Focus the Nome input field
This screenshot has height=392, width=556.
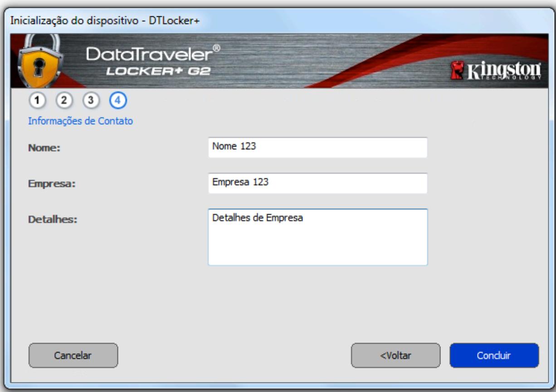[317, 147]
